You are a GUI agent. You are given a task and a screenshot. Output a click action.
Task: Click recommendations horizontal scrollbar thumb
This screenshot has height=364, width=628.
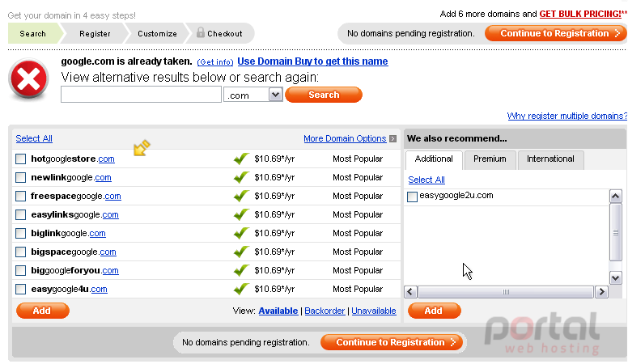(506, 292)
